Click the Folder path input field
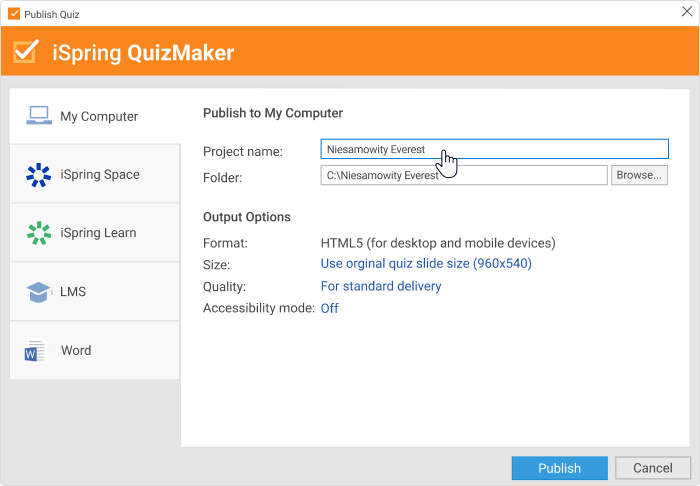The height and width of the screenshot is (486, 700). [x=464, y=175]
